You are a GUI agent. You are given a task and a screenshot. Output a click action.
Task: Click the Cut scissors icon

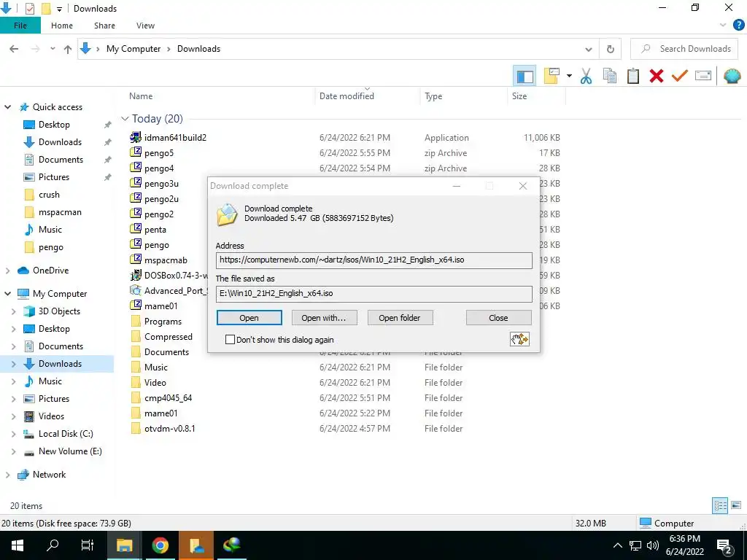pyautogui.click(x=586, y=76)
